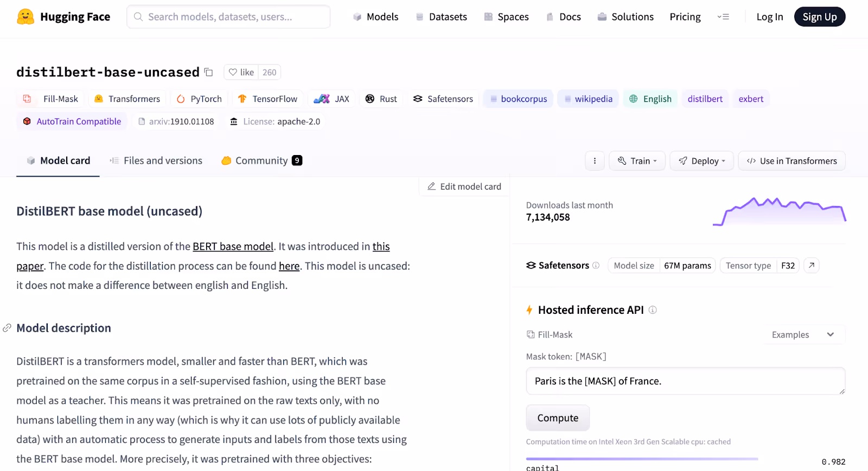Viewport: 868px width, 471px height.
Task: Click the mask sentence text box
Action: pyautogui.click(x=686, y=381)
